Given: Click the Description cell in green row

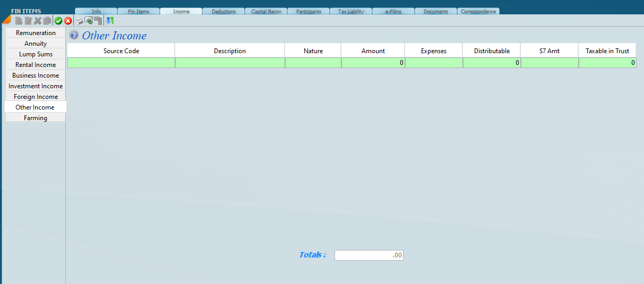Looking at the screenshot, I should click(230, 63).
